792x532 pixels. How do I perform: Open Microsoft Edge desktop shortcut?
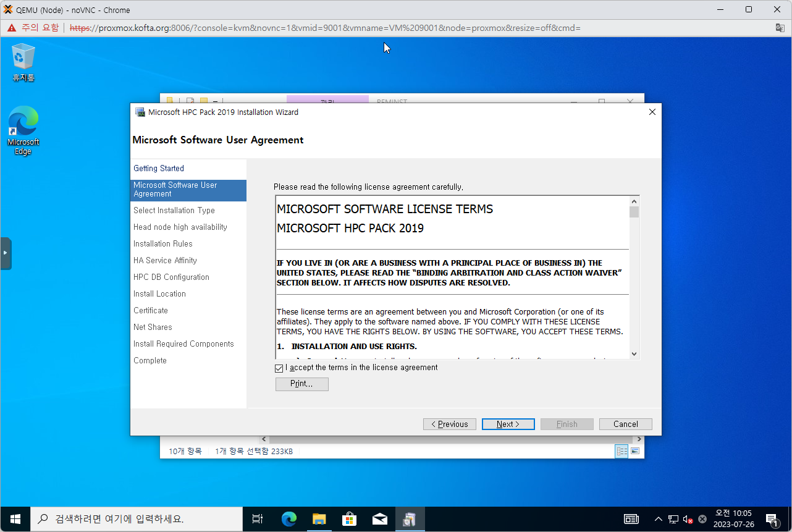pyautogui.click(x=23, y=130)
